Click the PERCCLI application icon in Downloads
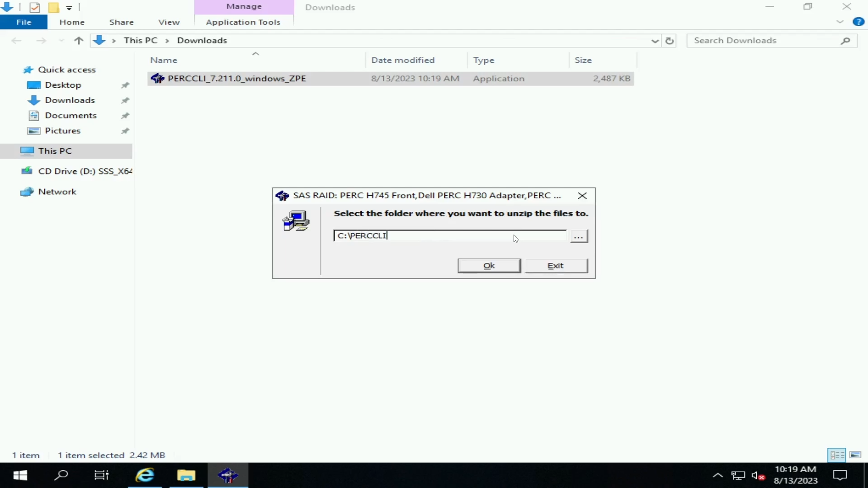The image size is (868, 488). pos(157,78)
